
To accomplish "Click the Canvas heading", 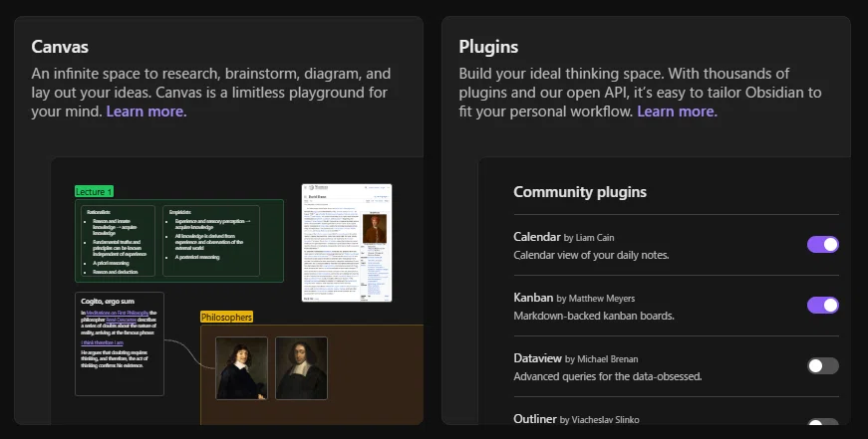I will tap(60, 47).
